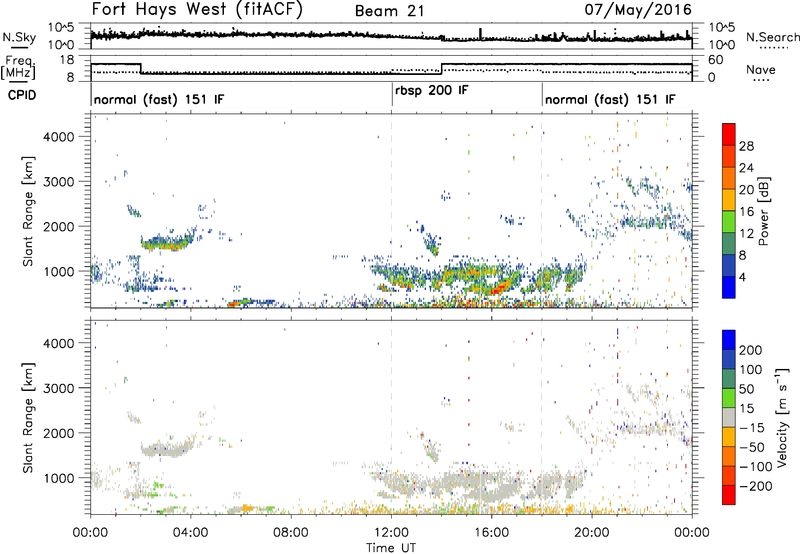Click the date '07/May/2016'
This screenshot has height=554, width=800.
pyautogui.click(x=638, y=9)
